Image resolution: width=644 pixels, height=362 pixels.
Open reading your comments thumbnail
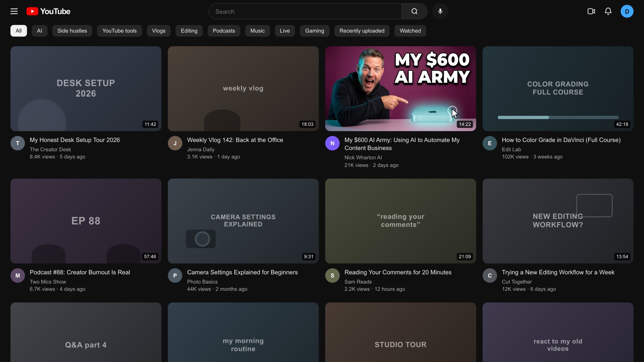click(x=400, y=221)
